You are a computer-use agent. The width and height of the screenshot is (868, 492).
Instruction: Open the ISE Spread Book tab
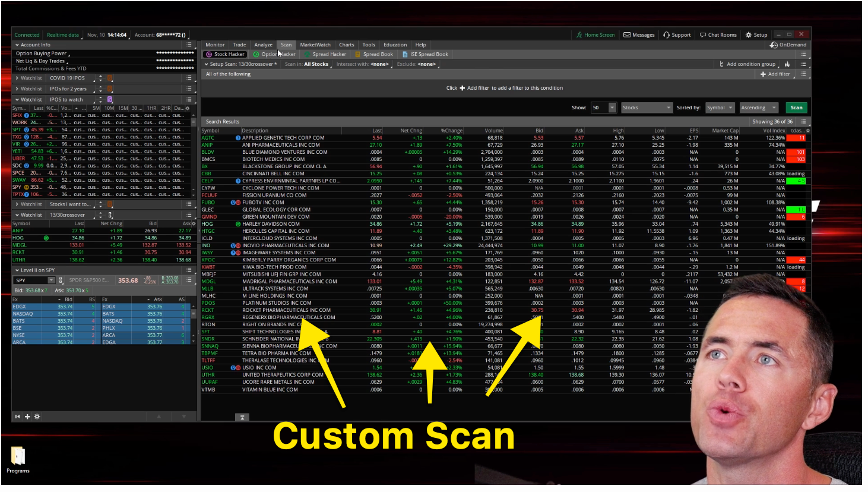tap(425, 54)
